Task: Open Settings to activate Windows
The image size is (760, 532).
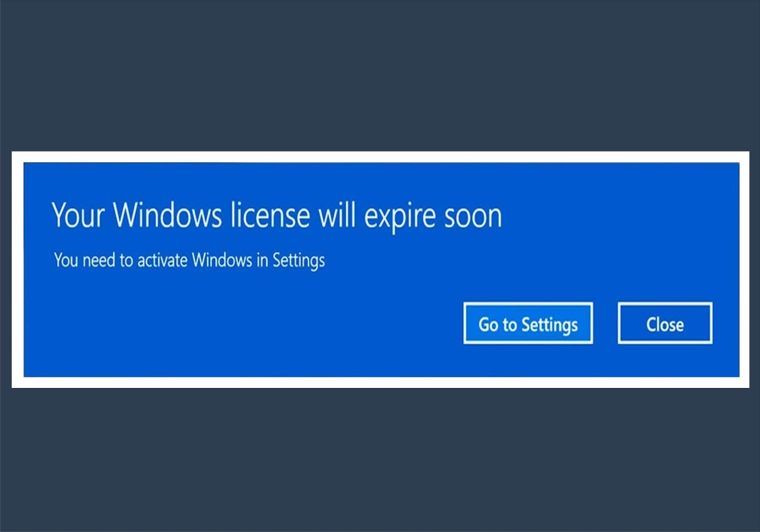Action: tap(528, 323)
